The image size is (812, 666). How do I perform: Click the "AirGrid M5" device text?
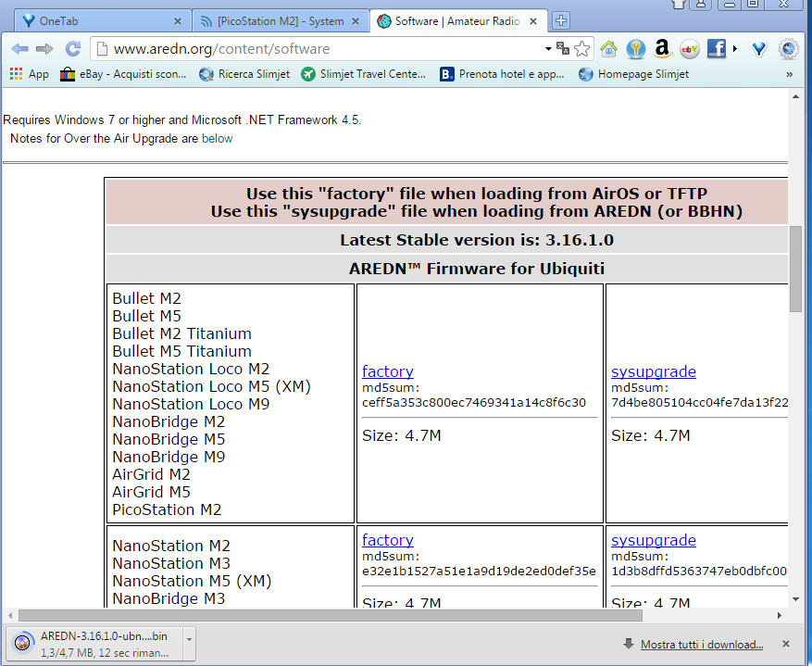click(x=151, y=492)
